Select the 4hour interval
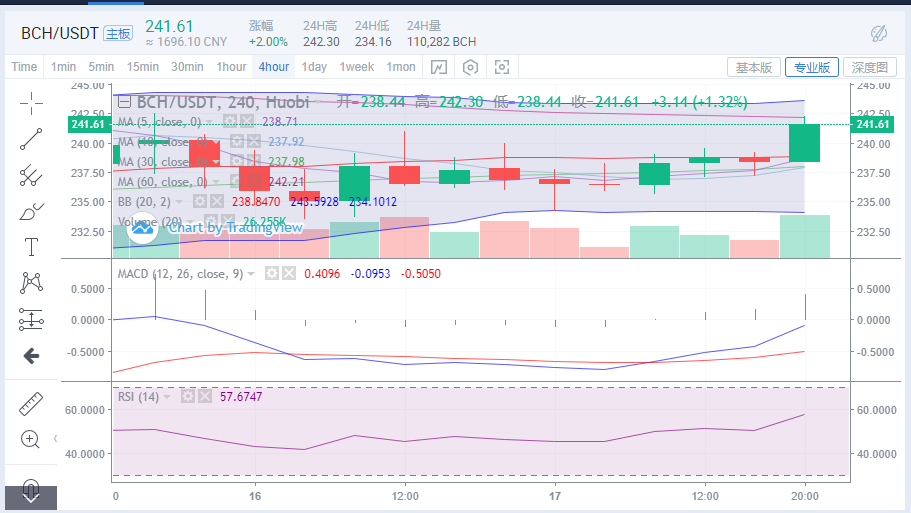This screenshot has width=911, height=513. pos(274,67)
